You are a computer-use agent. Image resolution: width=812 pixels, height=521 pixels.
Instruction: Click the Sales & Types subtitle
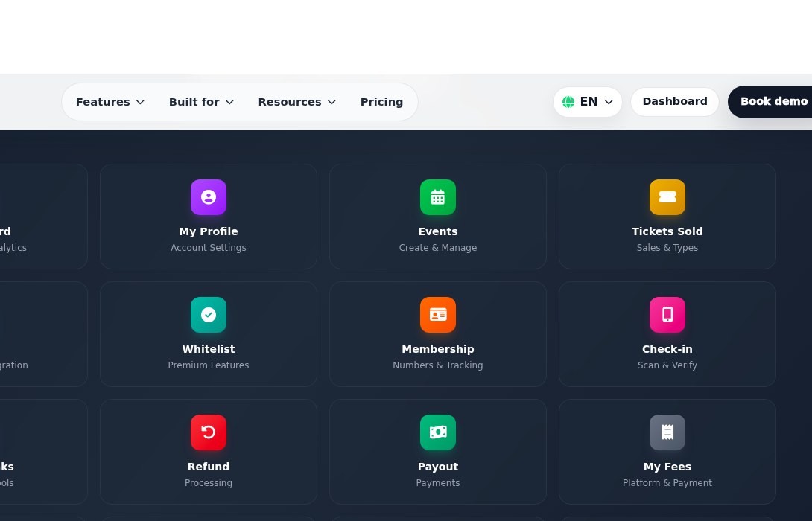click(667, 247)
